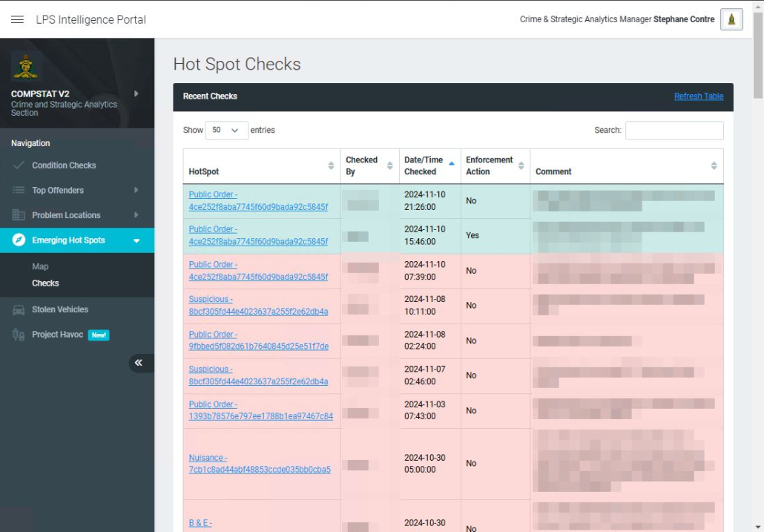This screenshot has width=764, height=532.
Task: Click the user profile avatar icon
Action: point(731,19)
